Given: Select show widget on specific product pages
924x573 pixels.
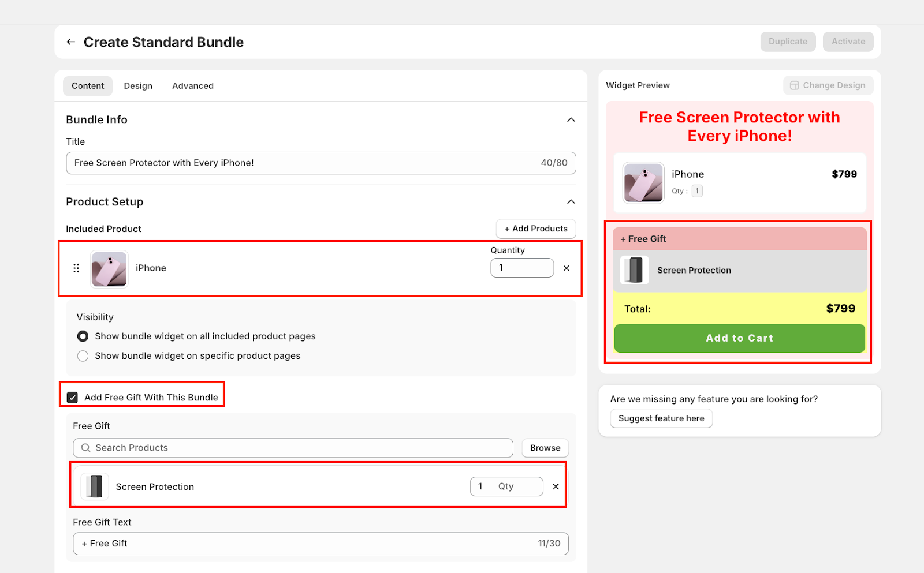Looking at the screenshot, I should pos(83,356).
